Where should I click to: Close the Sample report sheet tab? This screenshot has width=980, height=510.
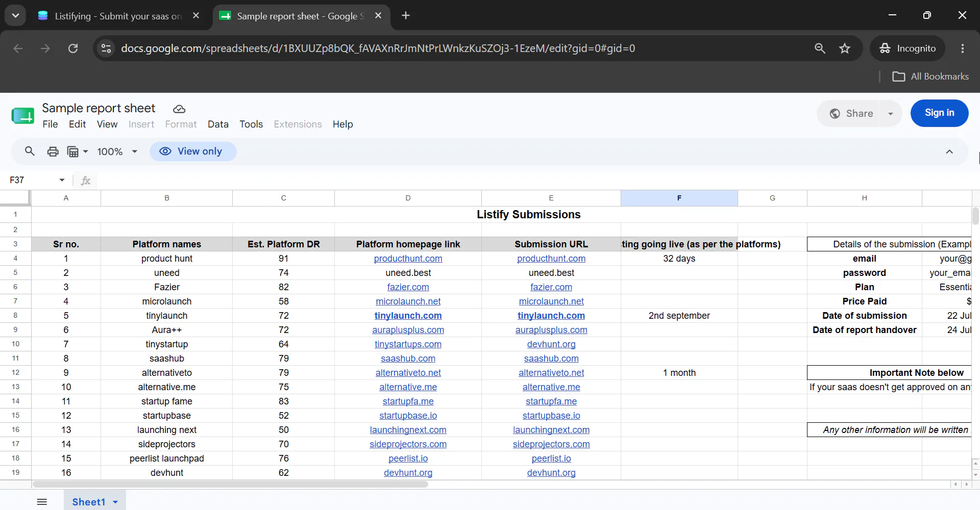[378, 16]
